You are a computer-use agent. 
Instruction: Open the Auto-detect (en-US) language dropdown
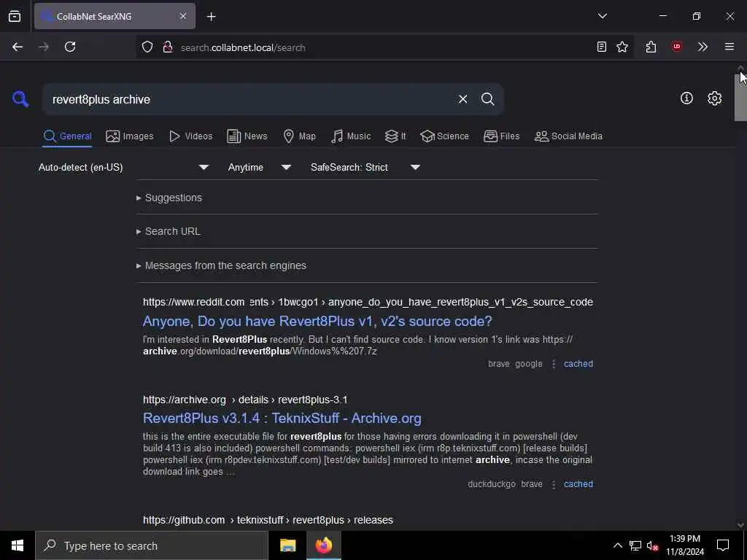pos(124,168)
